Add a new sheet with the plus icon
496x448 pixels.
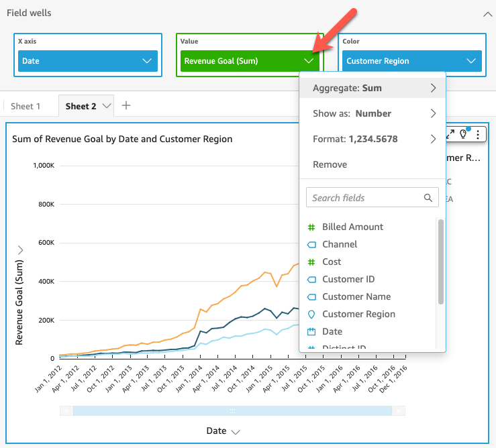tap(126, 105)
